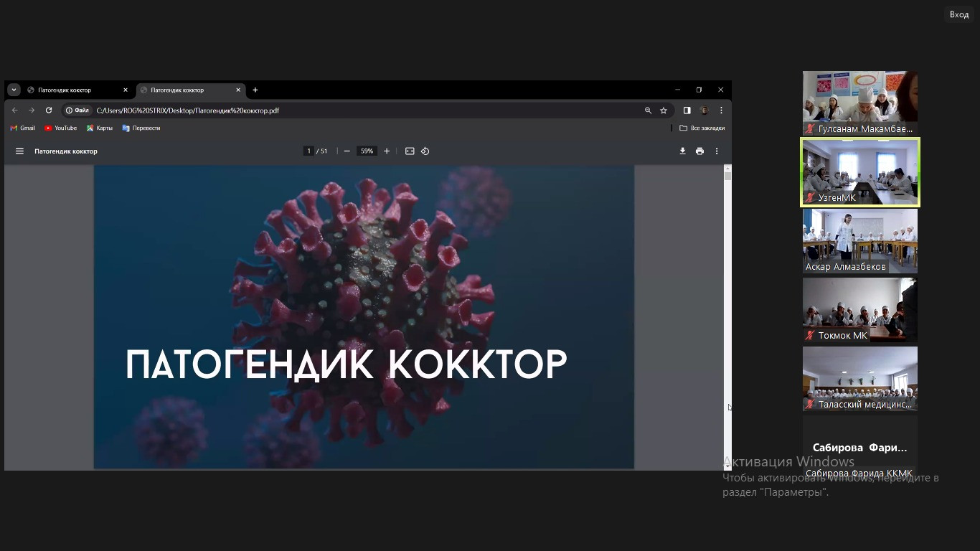
Task: Open the Все закладки bookmarks folder
Action: pos(702,128)
